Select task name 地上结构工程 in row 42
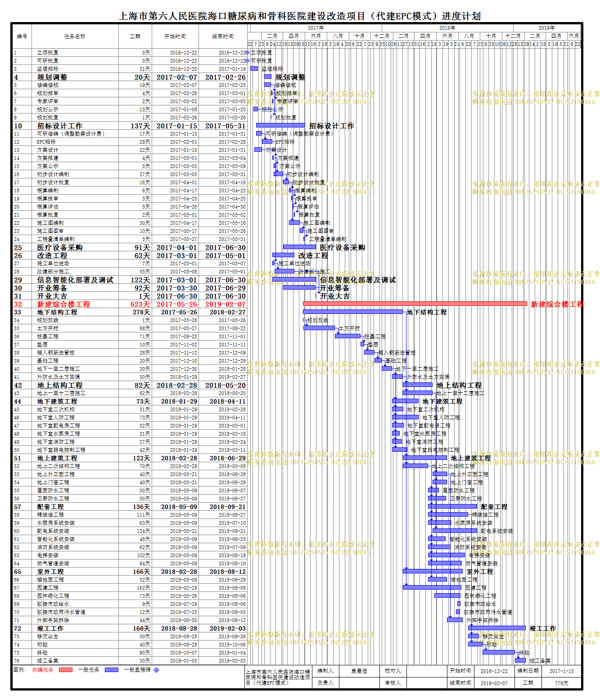Image resolution: width=600 pixels, height=700 pixels. tap(60, 385)
